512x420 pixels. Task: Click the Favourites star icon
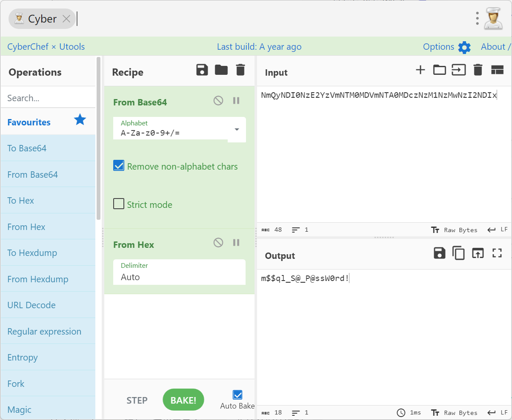[80, 120]
